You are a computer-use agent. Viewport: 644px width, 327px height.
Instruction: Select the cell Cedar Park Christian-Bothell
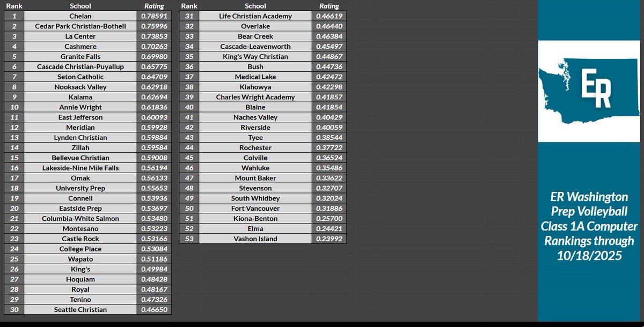(80, 26)
